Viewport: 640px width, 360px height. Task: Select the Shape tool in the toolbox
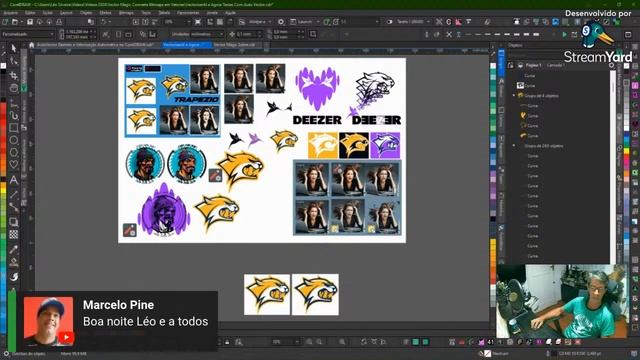pyautogui.click(x=13, y=62)
